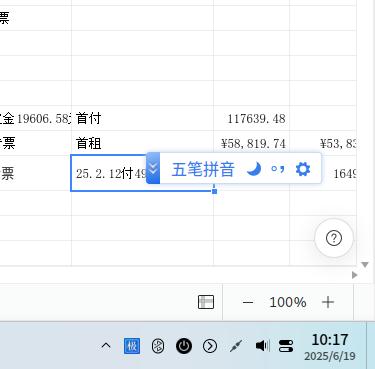Image resolution: width=375 pixels, height=369 pixels.
Task: Expand the IME toolbar double chevron
Action: click(153, 168)
